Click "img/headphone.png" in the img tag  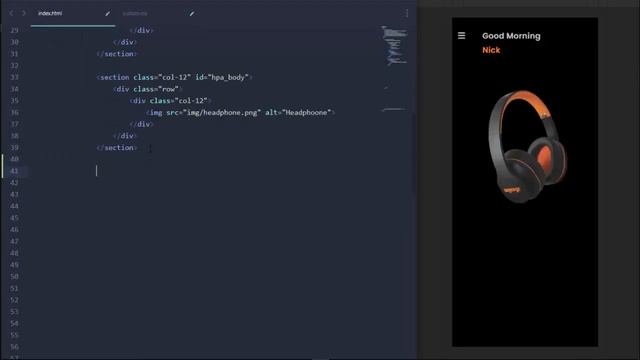[x=222, y=112]
